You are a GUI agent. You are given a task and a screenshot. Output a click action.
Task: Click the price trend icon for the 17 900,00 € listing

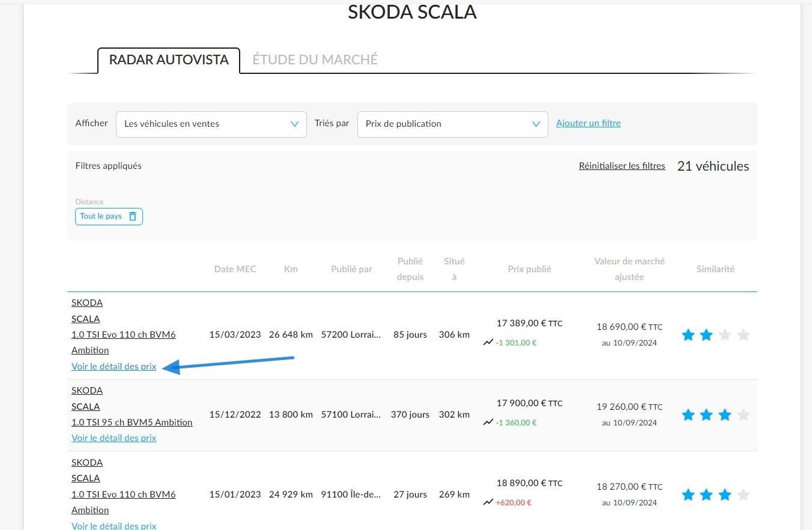click(488, 422)
